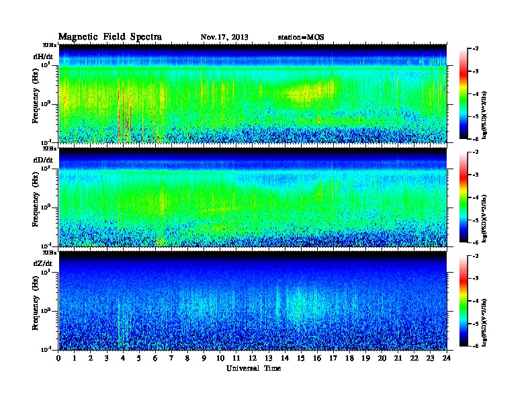Click the '-2' tick on dH/dt colorbar

coord(476,49)
